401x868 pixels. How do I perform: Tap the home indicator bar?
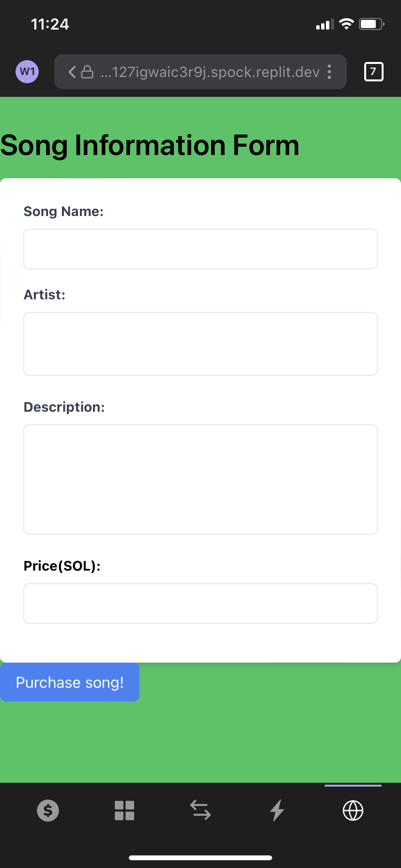click(x=200, y=858)
